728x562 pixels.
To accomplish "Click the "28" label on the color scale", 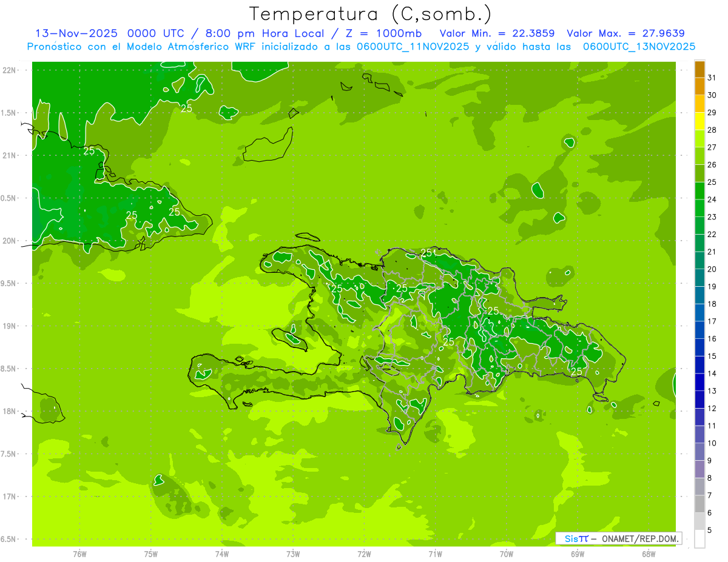I will click(x=712, y=130).
